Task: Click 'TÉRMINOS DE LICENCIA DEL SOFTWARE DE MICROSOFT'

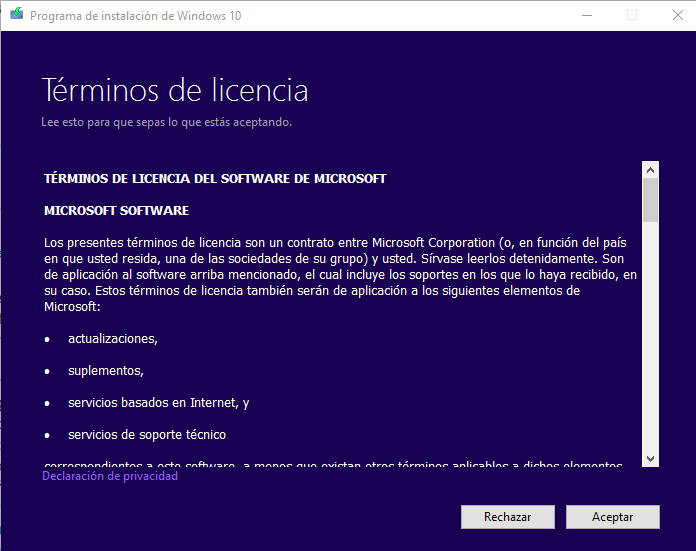Action: click(215, 178)
